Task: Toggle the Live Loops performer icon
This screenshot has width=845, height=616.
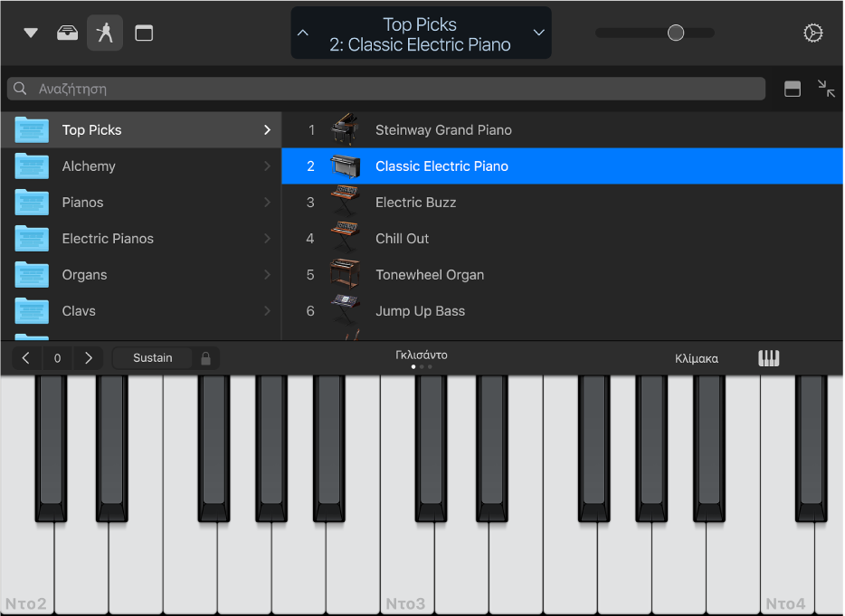Action: [105, 33]
